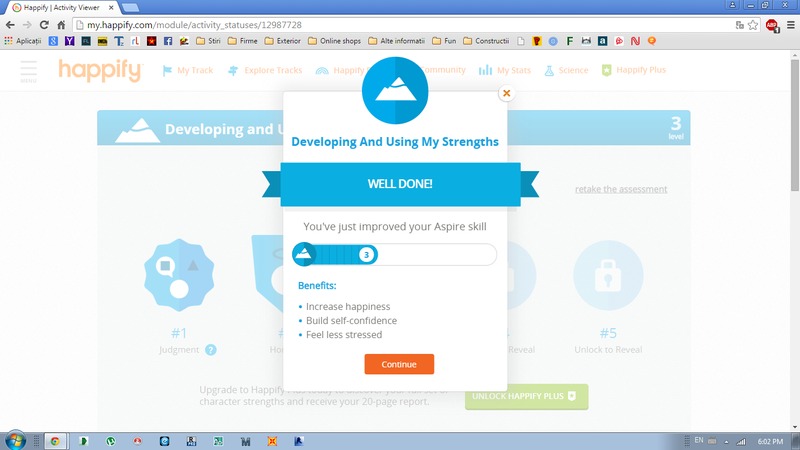The height and width of the screenshot is (450, 800).
Task: Close the Well Done popup with X
Action: pos(506,93)
